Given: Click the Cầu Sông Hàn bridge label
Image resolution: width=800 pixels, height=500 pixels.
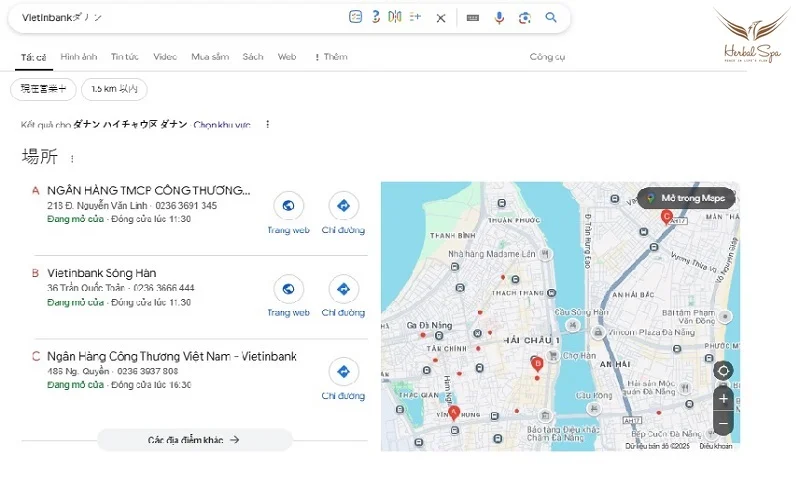Looking at the screenshot, I should [x=581, y=312].
